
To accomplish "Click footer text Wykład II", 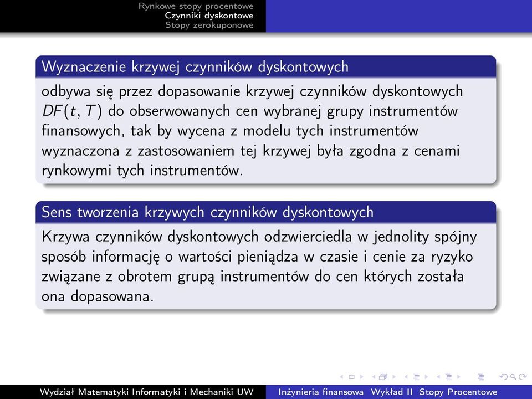I will (392, 392).
